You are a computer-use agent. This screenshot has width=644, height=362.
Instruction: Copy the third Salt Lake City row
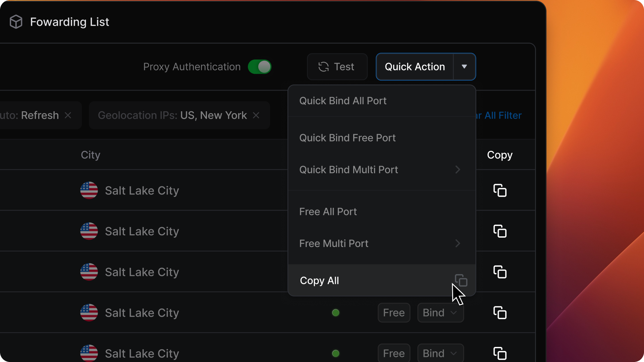500,272
